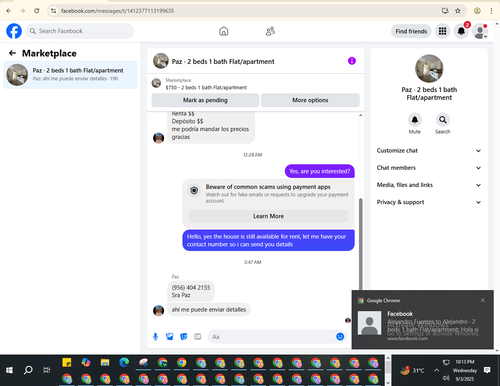Search in conversation with magnifier icon

pyautogui.click(x=442, y=120)
